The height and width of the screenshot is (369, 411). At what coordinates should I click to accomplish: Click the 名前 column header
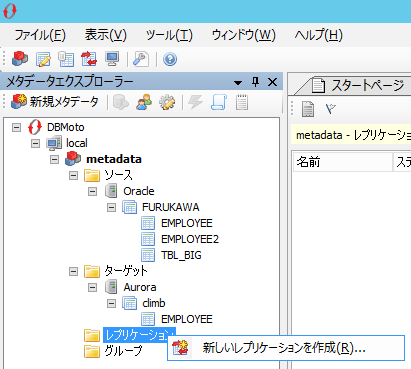coord(343,162)
